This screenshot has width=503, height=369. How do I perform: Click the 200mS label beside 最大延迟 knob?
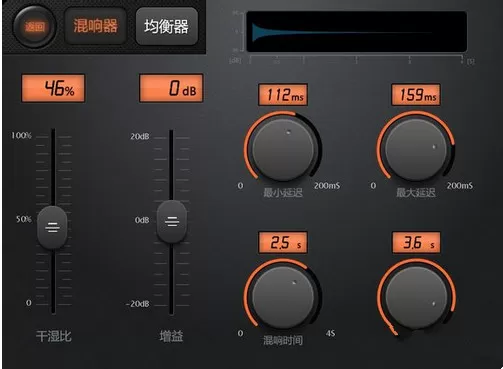point(460,186)
